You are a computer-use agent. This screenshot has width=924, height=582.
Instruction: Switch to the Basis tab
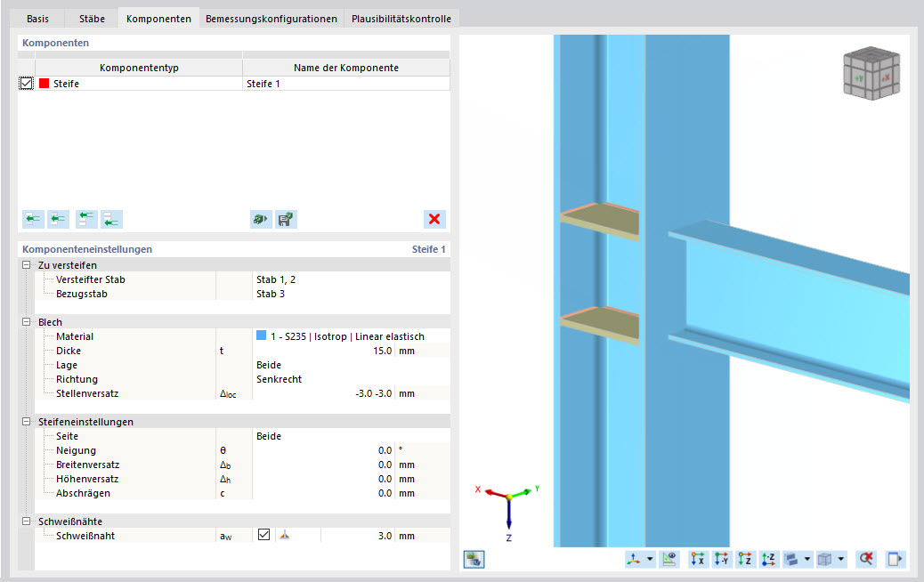(37, 19)
